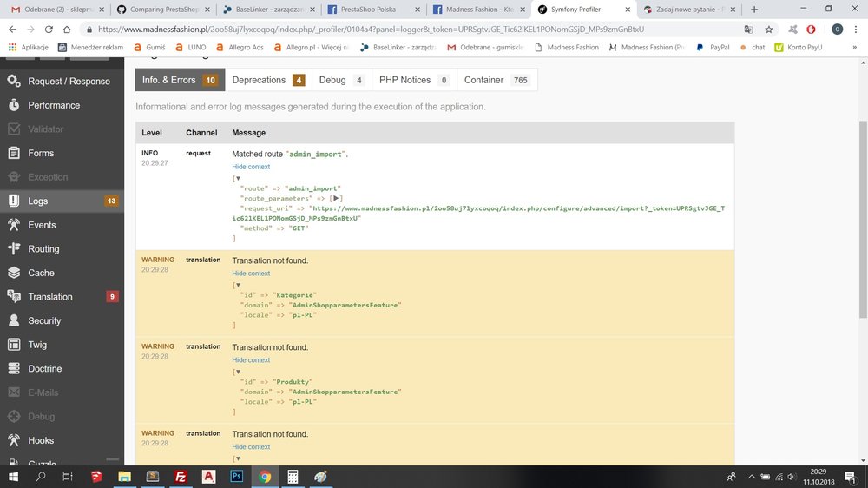
Task: Show more bookmarks chevron
Action: coord(855,48)
